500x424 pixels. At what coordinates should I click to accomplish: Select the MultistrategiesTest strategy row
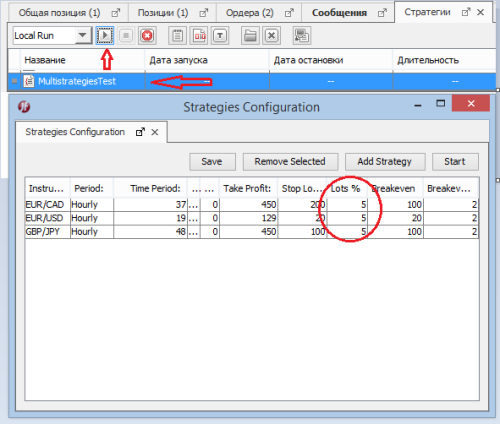[252, 81]
